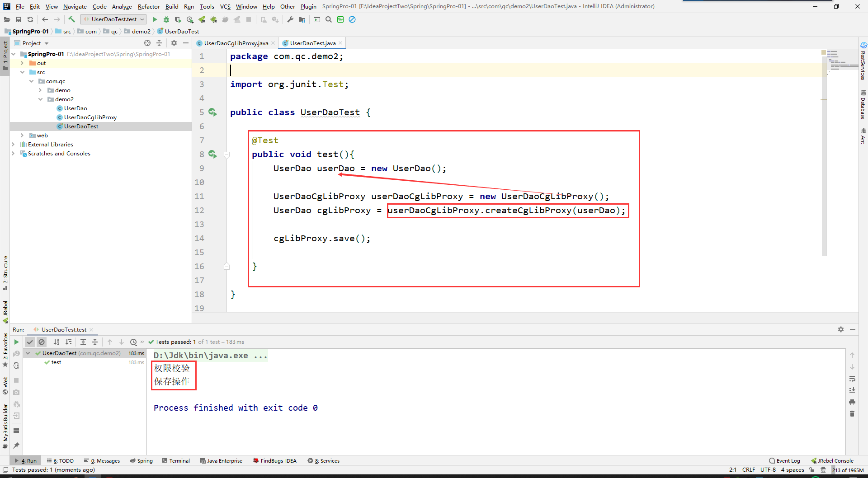868x478 pixels.
Task: Open Search Everywhere magnifier icon
Action: [329, 19]
